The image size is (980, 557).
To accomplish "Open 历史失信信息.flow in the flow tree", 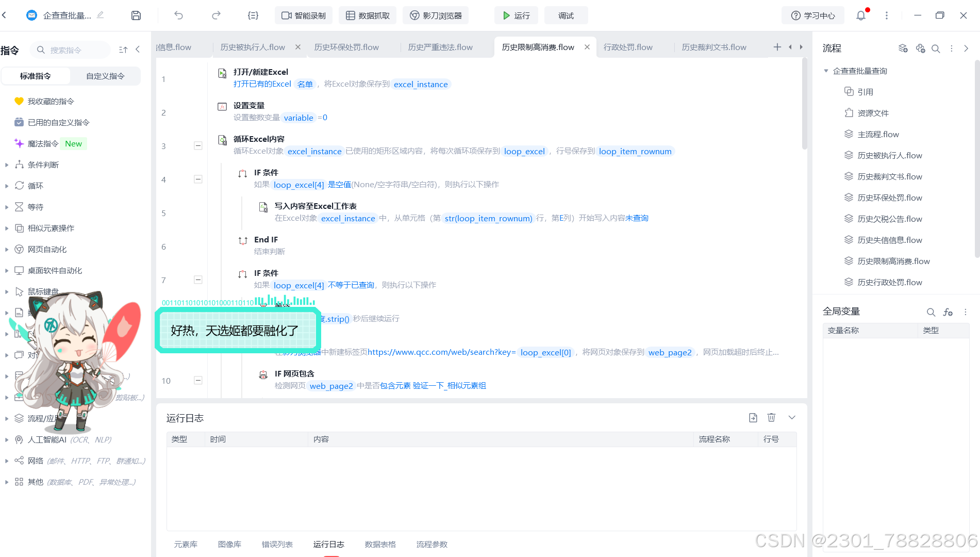I will pos(890,240).
